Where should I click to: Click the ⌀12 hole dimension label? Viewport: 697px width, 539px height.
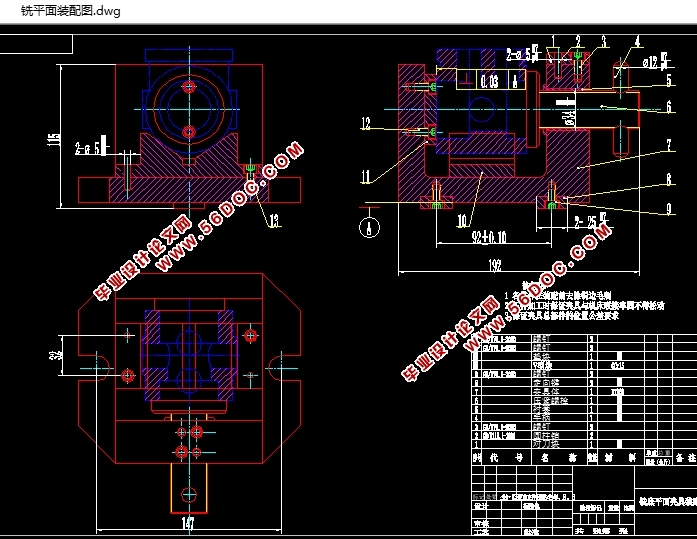652,62
